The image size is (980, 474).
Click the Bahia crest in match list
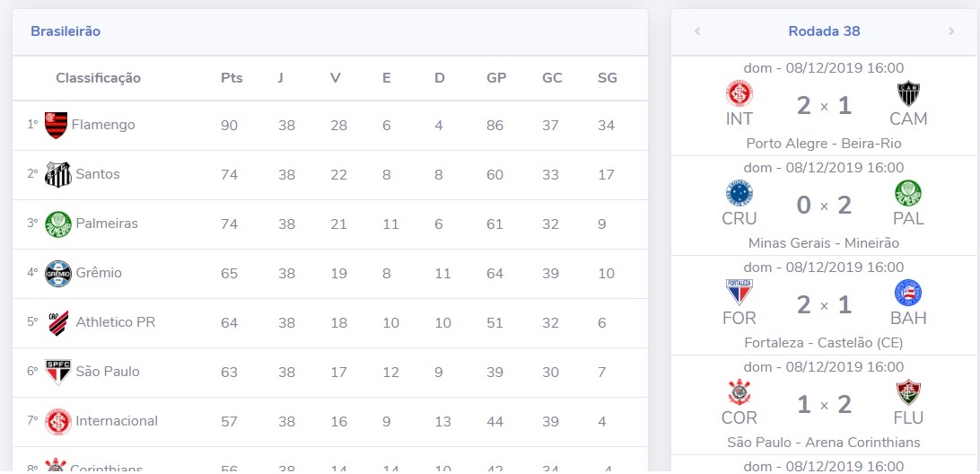click(x=908, y=293)
